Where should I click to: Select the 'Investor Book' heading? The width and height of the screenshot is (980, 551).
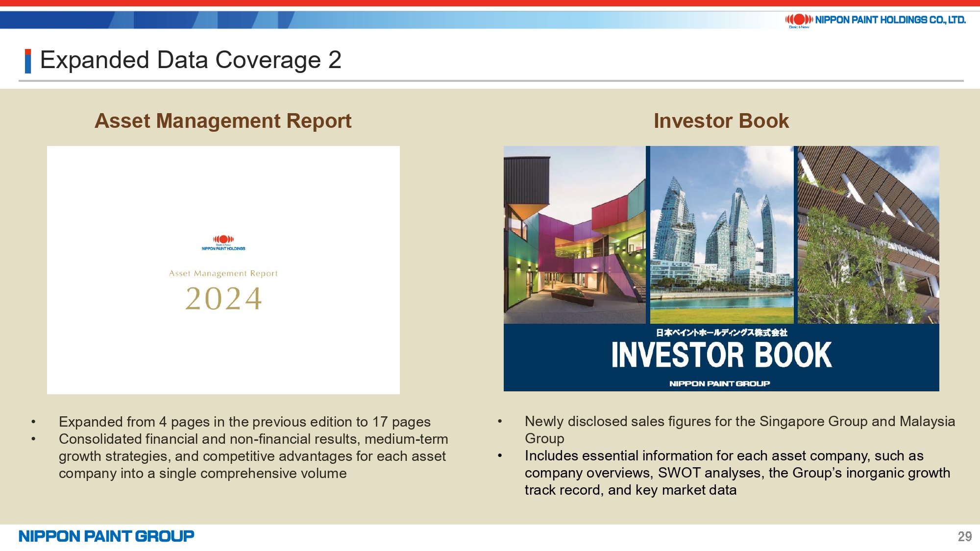tap(721, 121)
